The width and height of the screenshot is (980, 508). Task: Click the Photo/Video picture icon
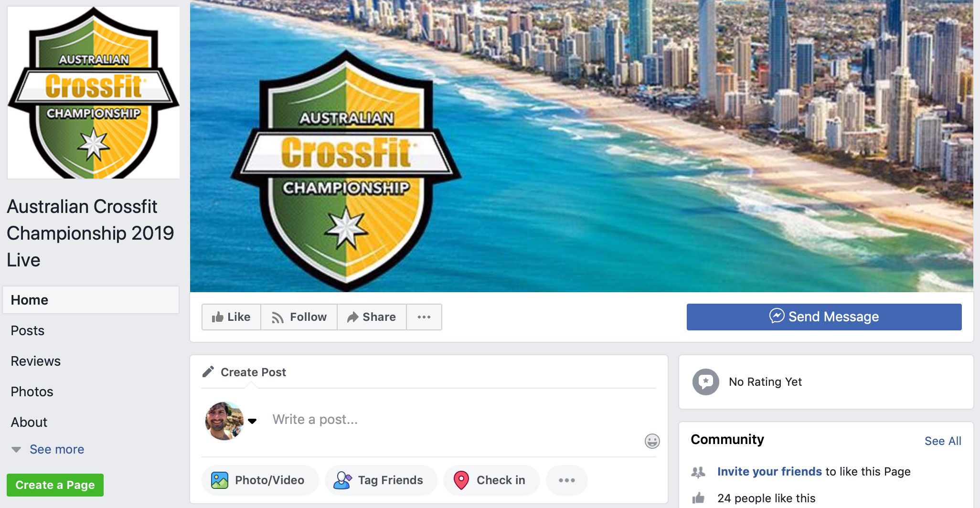(x=220, y=480)
